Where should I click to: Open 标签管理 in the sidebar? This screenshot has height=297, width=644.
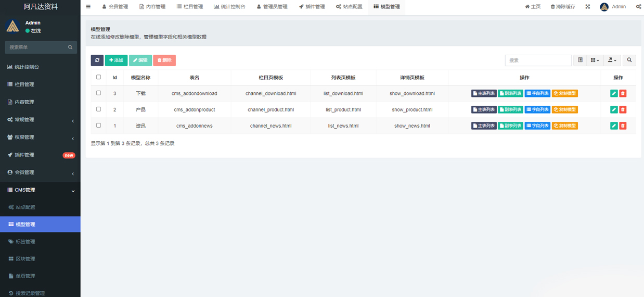(x=25, y=242)
